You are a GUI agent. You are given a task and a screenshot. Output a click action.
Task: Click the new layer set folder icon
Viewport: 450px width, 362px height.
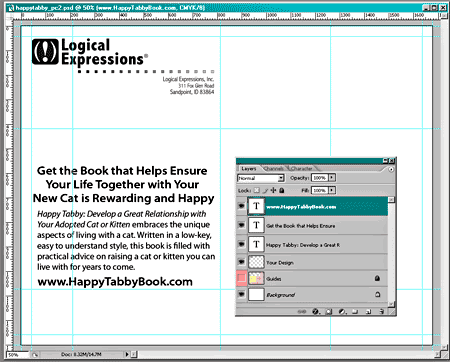point(355,311)
